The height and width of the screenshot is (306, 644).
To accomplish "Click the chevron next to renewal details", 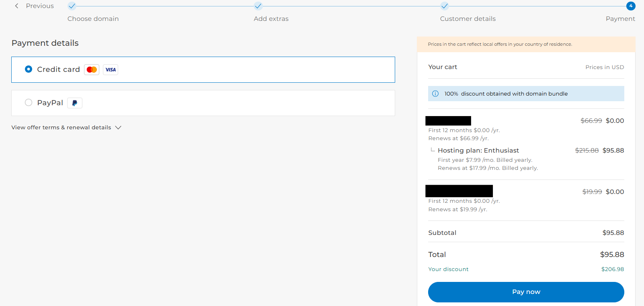I will (x=118, y=127).
